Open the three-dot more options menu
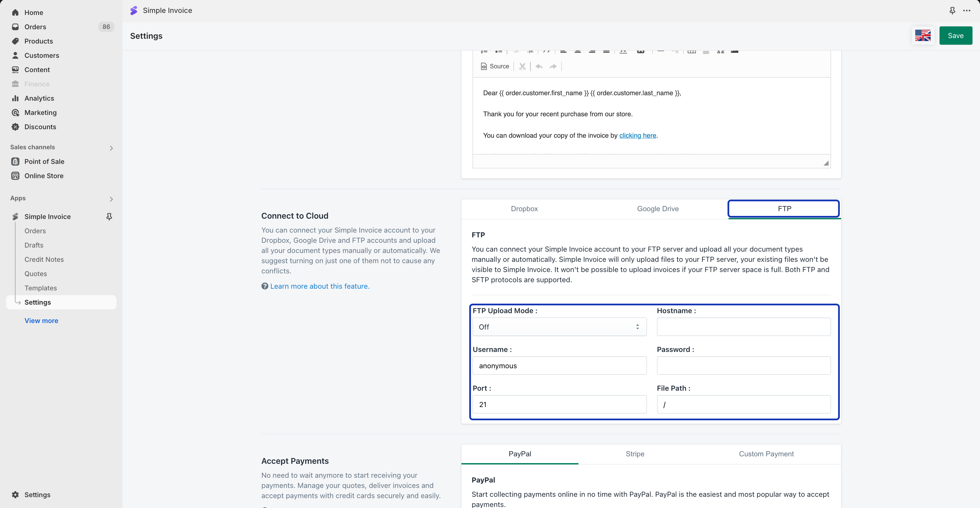 (967, 11)
